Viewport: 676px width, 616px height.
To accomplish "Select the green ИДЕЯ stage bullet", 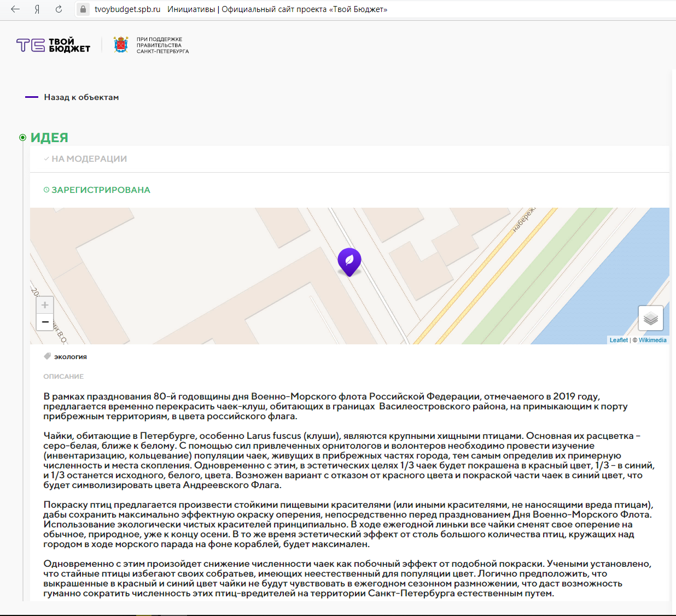I will click(x=22, y=138).
